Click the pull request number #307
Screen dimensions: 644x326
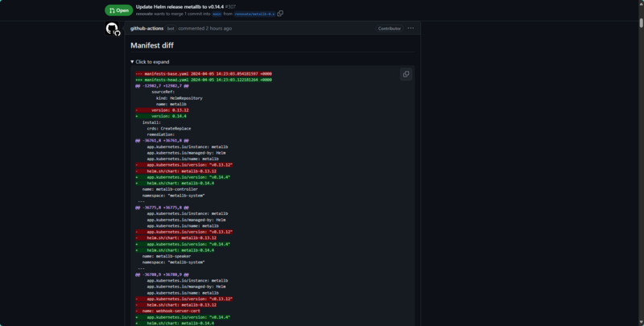[x=230, y=7]
